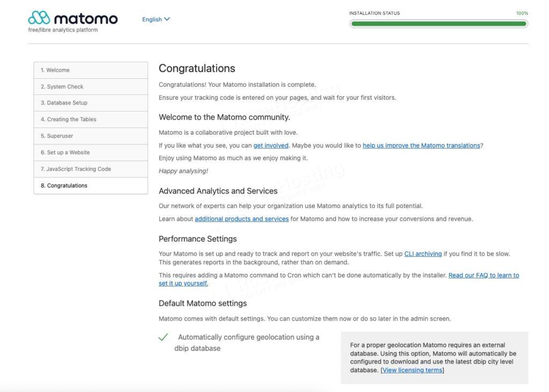Select step 7. JavaScript Tracking Code
The width and height of the screenshot is (549, 392).
tap(91, 169)
